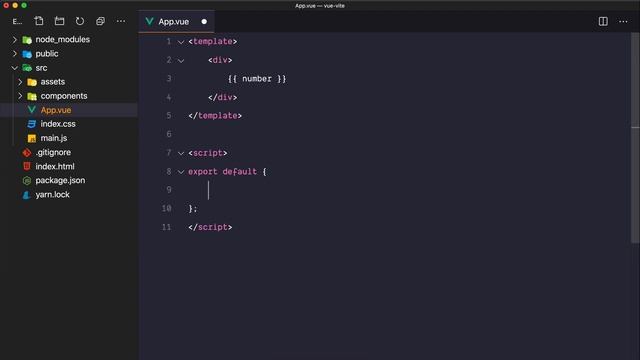
Task: Click the git icon beside .gitignore
Action: coord(27,153)
